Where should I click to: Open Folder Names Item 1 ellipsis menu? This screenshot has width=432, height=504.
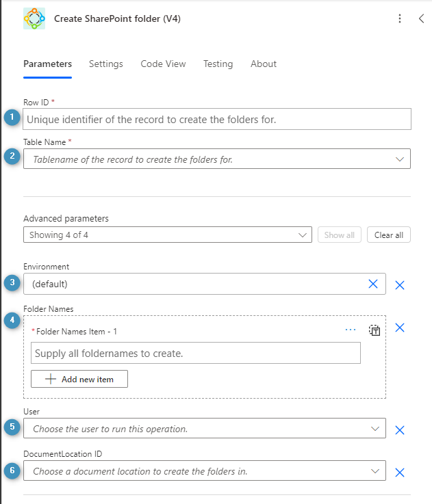point(351,330)
